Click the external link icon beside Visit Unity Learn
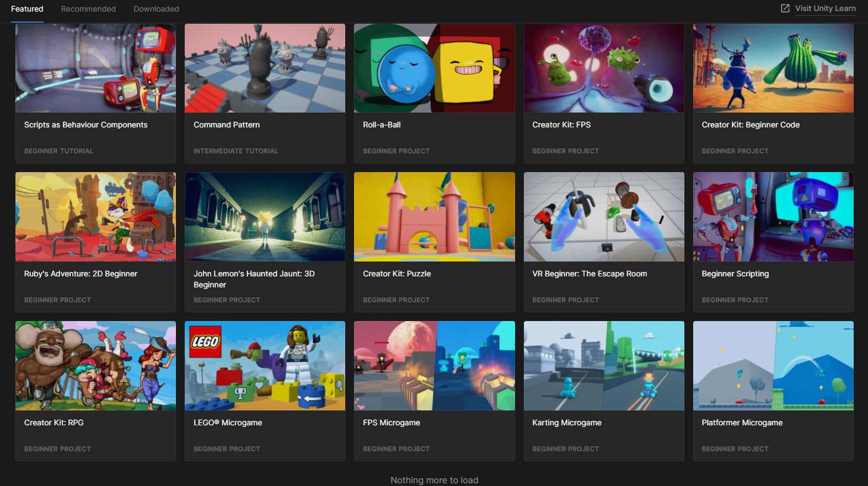 pyautogui.click(x=785, y=8)
